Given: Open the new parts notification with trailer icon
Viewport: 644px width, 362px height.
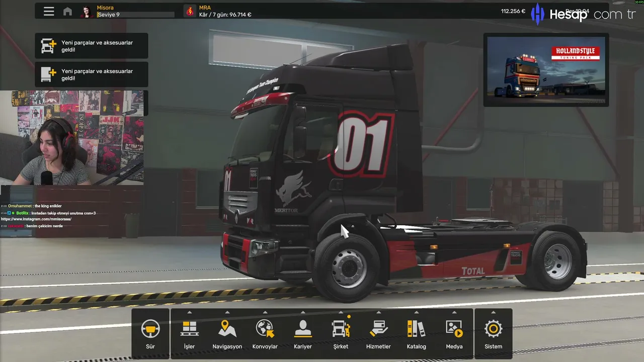Looking at the screenshot, I should click(92, 74).
